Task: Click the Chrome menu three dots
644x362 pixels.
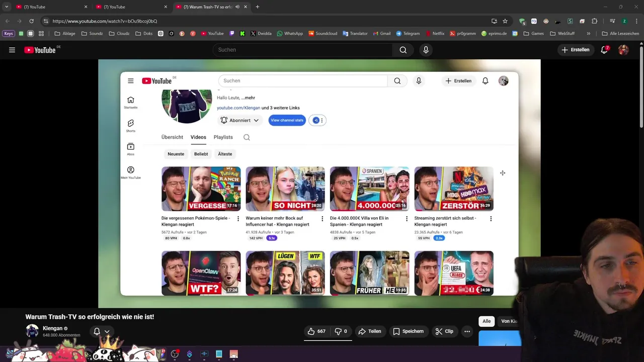Action: 636,21
